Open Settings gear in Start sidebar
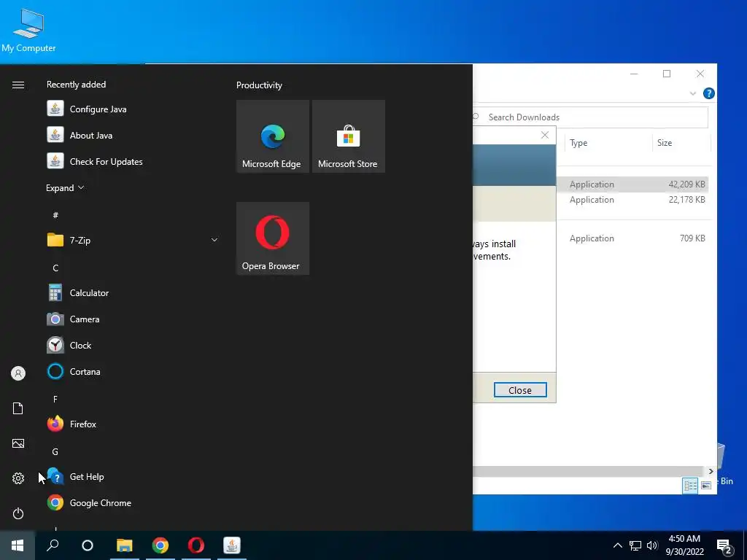747x560 pixels. click(18, 478)
